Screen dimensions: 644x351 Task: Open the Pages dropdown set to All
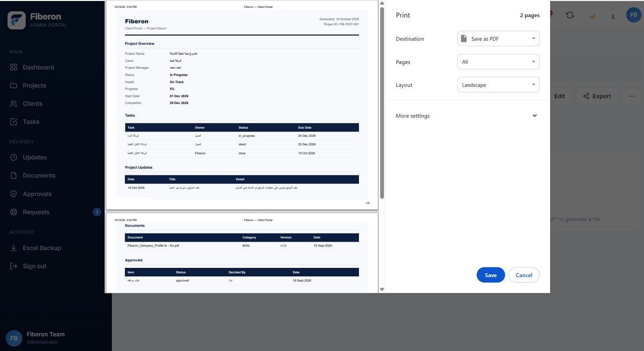pyautogui.click(x=499, y=62)
